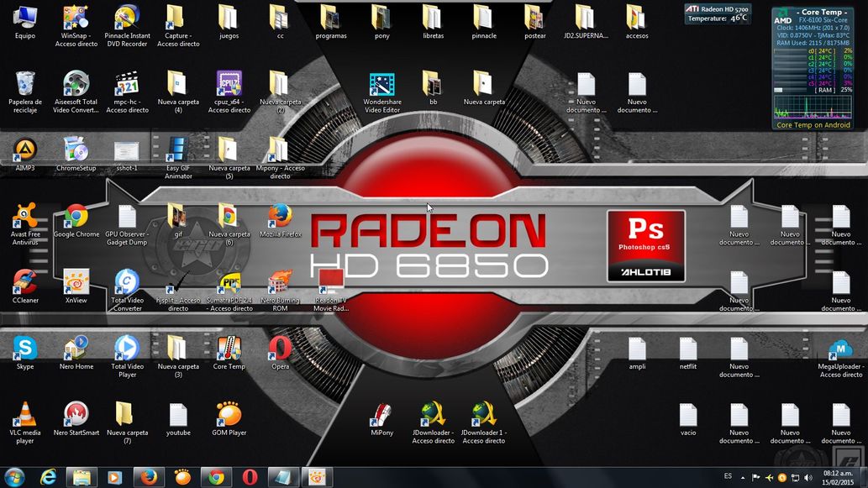Image resolution: width=868 pixels, height=488 pixels.
Task: Click Core Temp on Android link
Action: 813,125
